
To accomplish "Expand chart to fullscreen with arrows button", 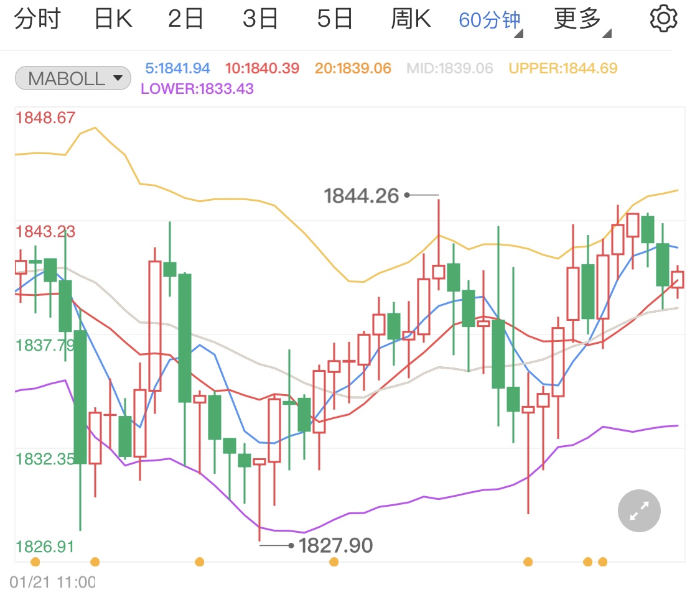I will pyautogui.click(x=639, y=511).
